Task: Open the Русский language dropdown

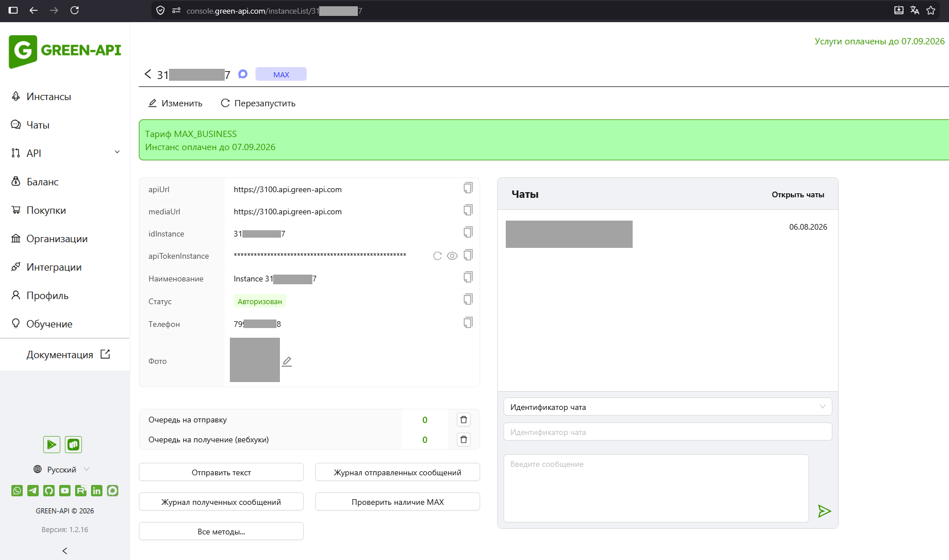Action: pyautogui.click(x=61, y=470)
